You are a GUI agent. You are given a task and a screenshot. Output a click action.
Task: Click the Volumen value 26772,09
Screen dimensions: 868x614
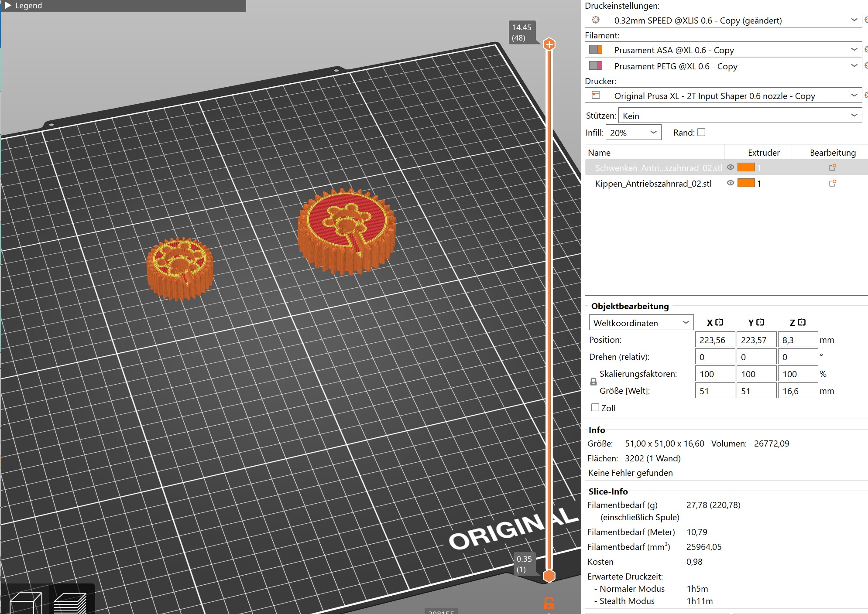[772, 443]
